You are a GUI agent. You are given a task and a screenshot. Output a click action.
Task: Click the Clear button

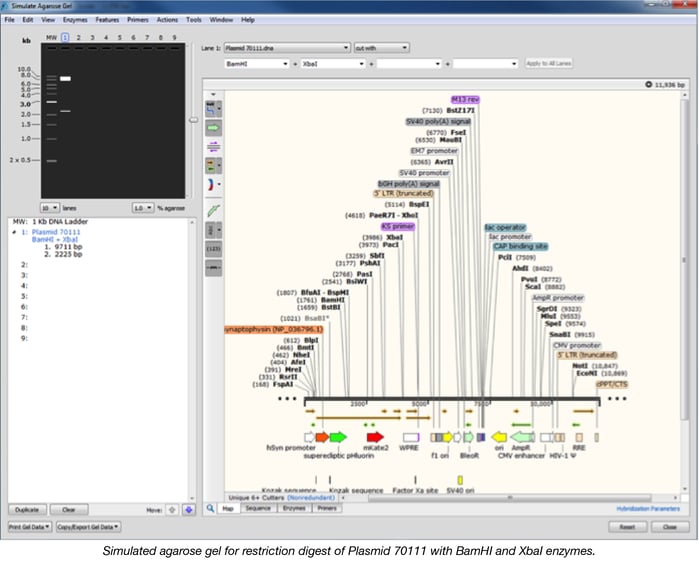click(69, 510)
